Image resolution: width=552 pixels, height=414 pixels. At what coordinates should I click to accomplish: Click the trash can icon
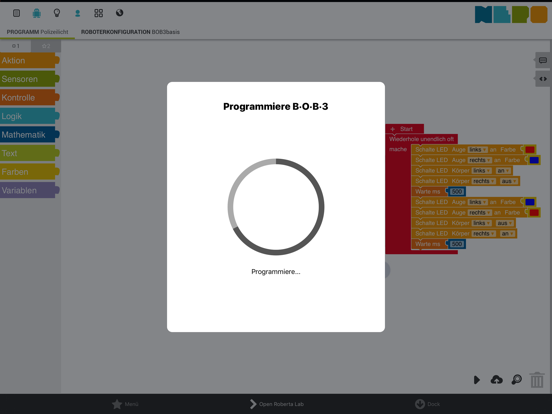click(x=537, y=380)
